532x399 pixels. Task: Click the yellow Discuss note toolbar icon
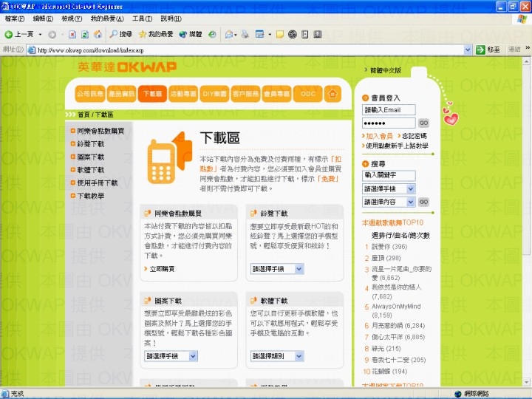click(279, 34)
